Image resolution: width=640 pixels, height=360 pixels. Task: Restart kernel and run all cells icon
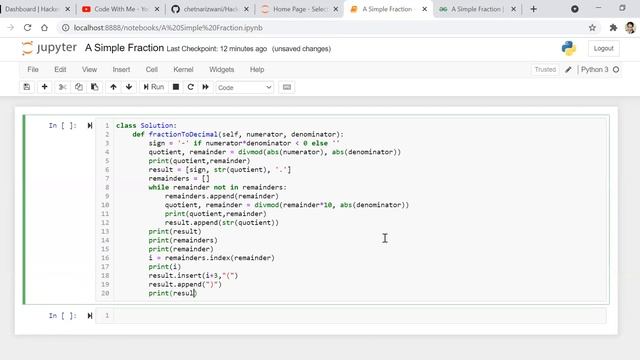(206, 87)
